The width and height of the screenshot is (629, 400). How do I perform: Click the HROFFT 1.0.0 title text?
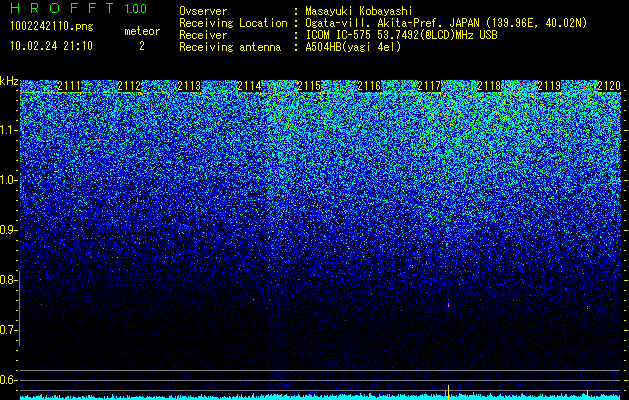79,8
